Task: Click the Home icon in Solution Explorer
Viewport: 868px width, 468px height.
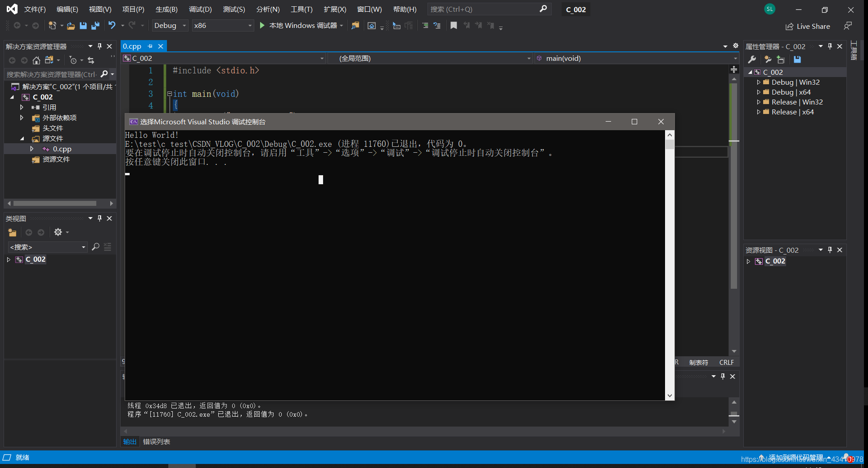Action: [x=36, y=60]
